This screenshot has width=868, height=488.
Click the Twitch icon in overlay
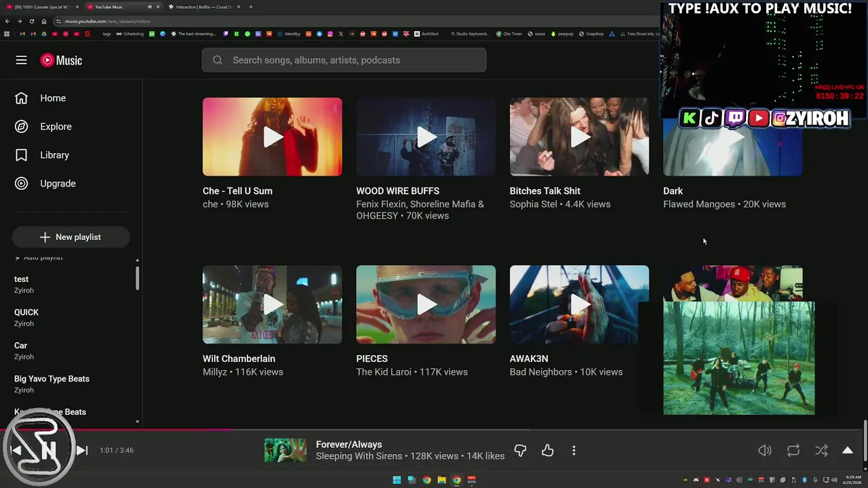point(734,119)
